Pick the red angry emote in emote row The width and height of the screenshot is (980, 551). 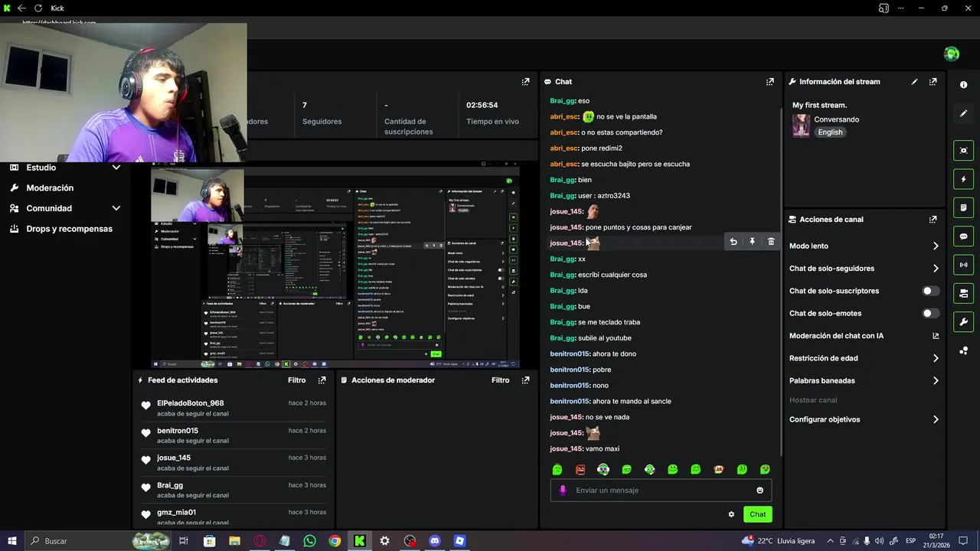click(580, 470)
